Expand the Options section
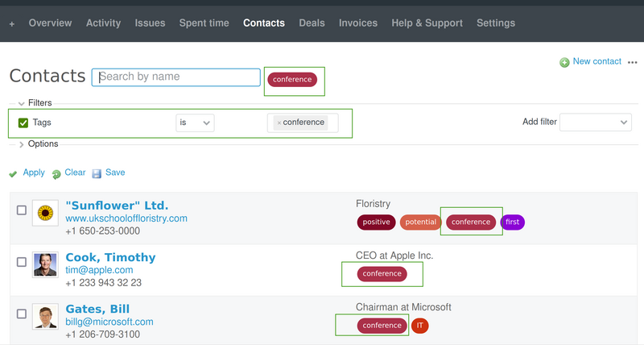Image resolution: width=644 pixels, height=345 pixels. click(21, 144)
